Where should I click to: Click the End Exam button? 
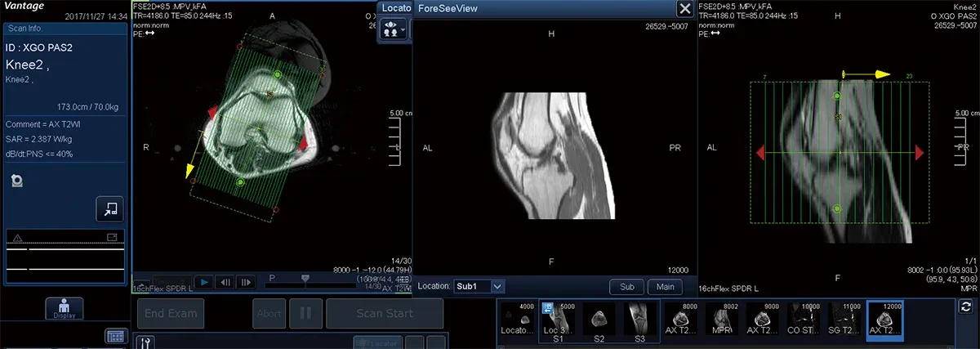(x=171, y=313)
